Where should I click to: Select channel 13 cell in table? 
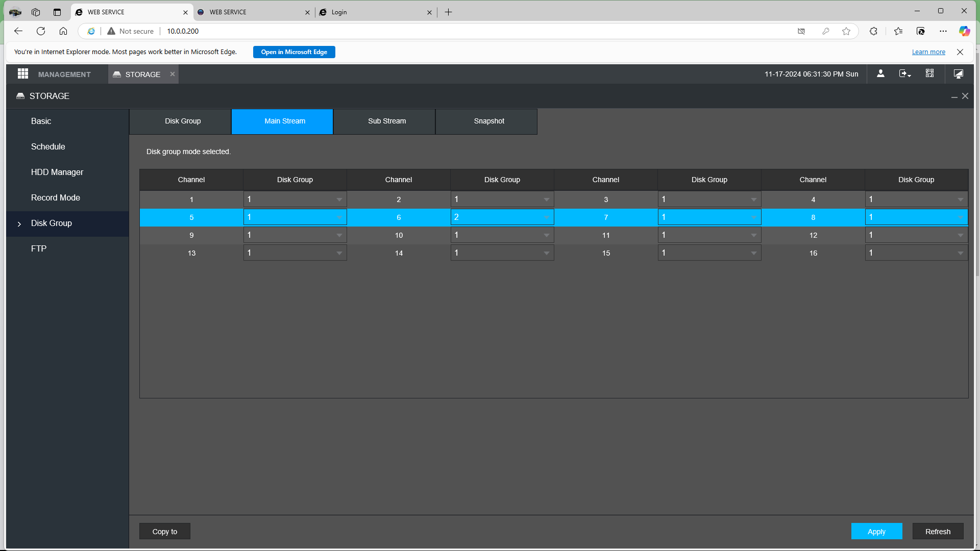click(191, 253)
